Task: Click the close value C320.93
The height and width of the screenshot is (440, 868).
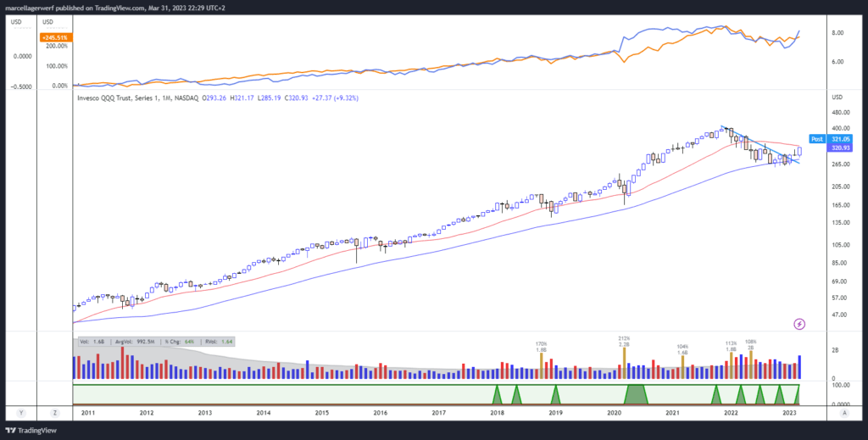Action: [297, 98]
